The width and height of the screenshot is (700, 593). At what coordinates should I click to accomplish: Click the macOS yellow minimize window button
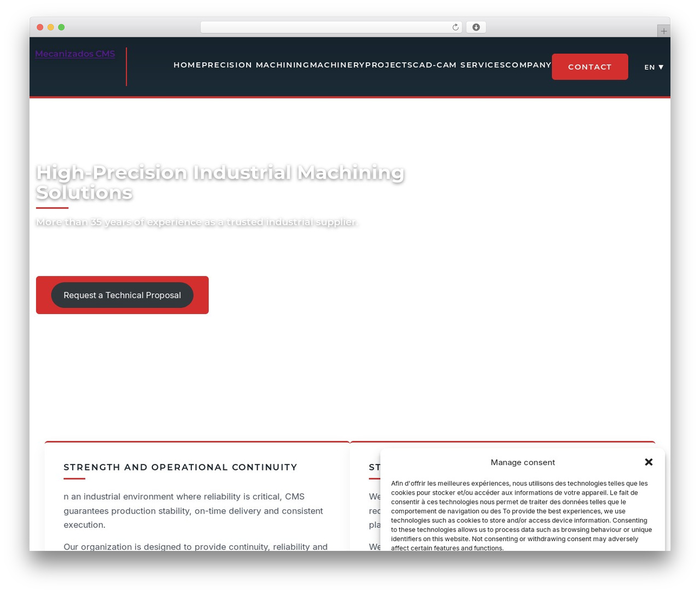(x=50, y=27)
